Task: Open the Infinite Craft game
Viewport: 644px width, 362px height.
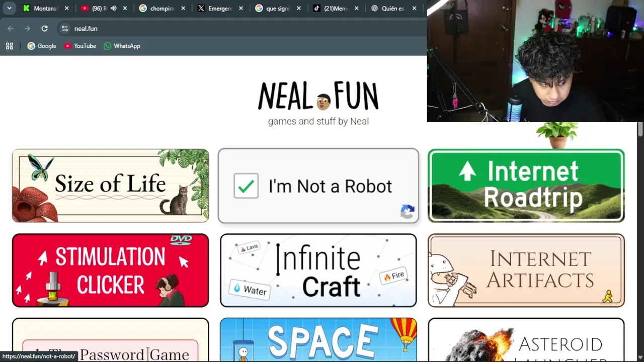Action: (x=318, y=270)
